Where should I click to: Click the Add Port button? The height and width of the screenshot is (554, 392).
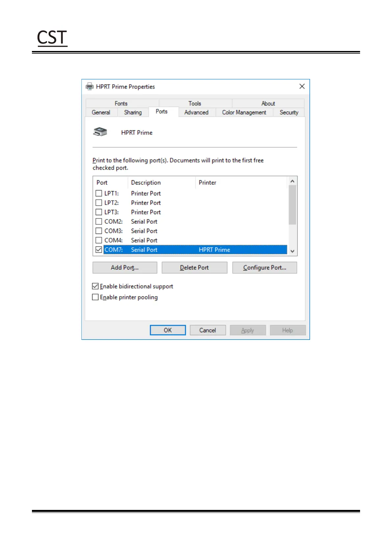[x=125, y=267]
